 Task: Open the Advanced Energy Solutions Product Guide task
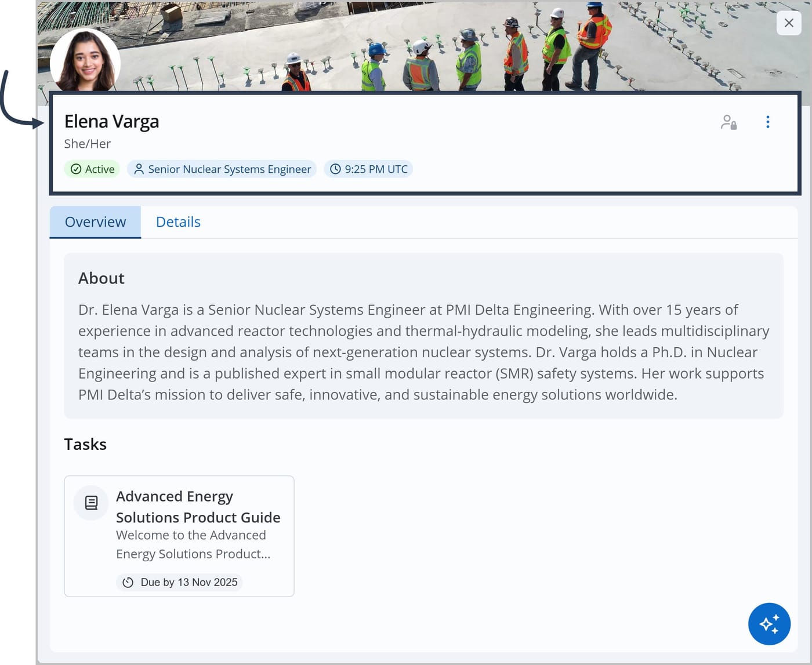point(179,536)
